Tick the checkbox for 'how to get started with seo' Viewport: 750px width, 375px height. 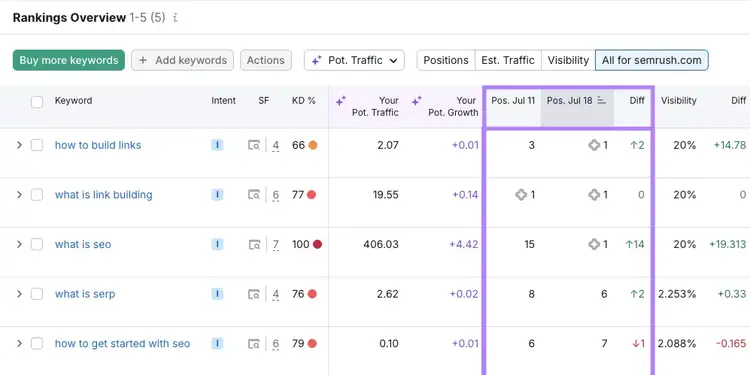tap(37, 343)
